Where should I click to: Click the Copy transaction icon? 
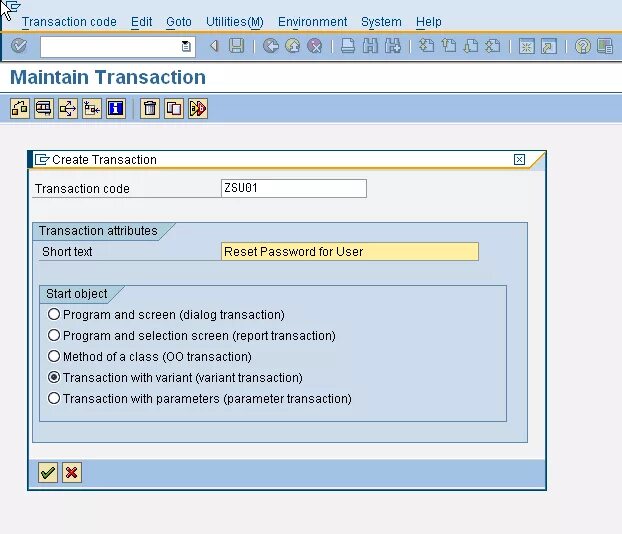point(174,108)
